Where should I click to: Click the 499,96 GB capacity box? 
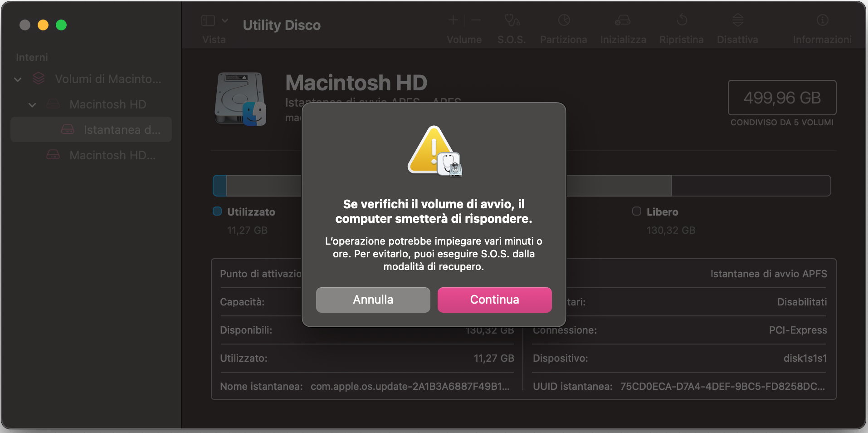click(x=782, y=98)
